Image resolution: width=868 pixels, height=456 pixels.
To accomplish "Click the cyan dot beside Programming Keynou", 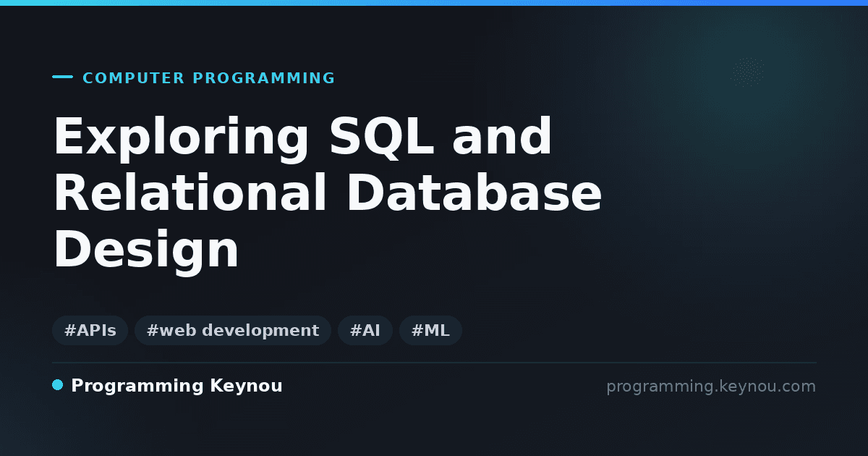I will click(x=58, y=385).
